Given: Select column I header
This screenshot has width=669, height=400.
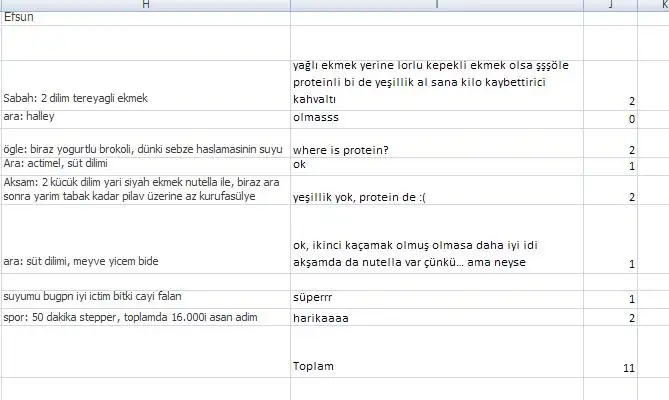Looking at the screenshot, I should pyautogui.click(x=437, y=5).
